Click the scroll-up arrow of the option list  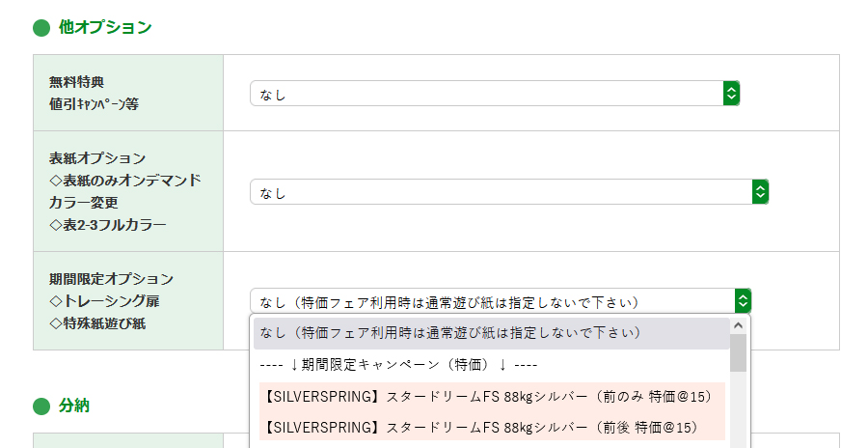click(x=738, y=324)
